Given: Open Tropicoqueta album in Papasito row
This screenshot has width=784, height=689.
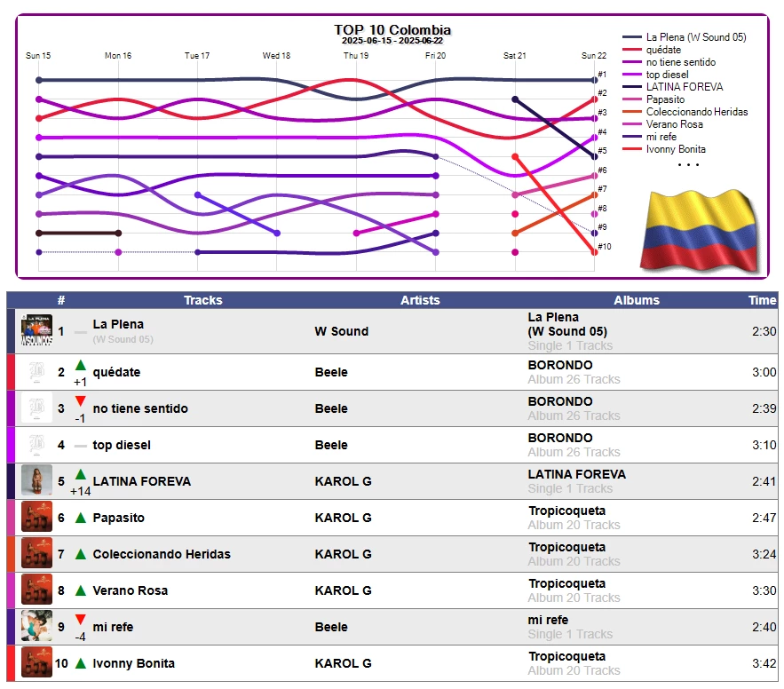Looking at the screenshot, I should [x=567, y=511].
